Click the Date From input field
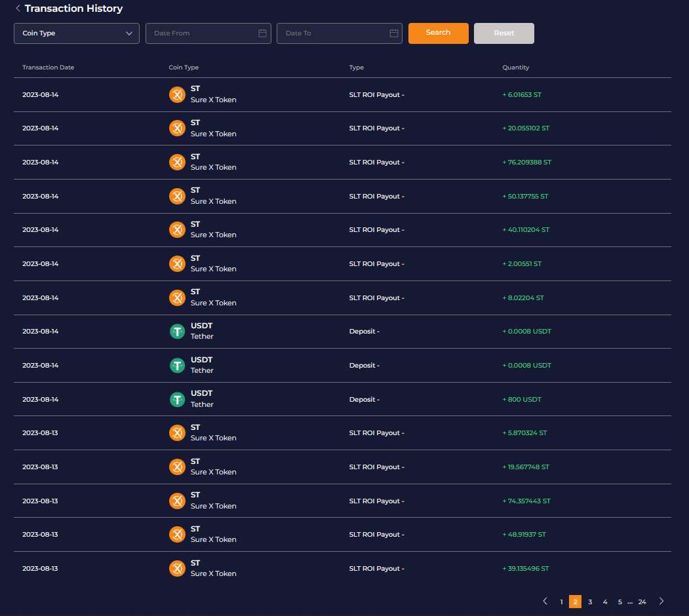 coord(208,33)
